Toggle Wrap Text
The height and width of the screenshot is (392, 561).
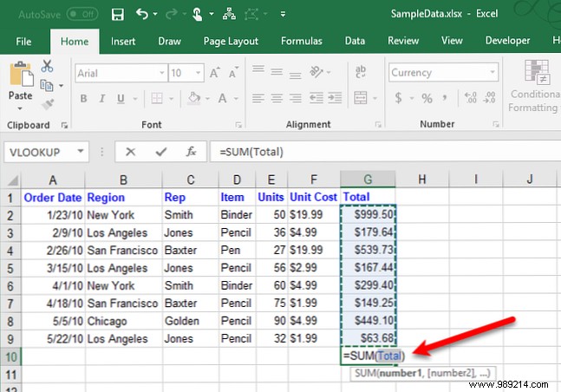(361, 72)
